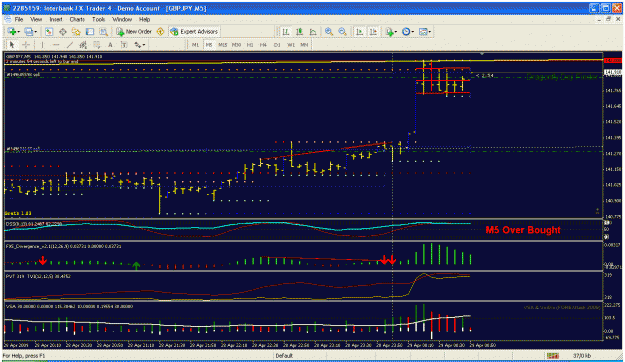Screen dimensions: 625x362
Task: Click the '37/0 kb' traffic indicator
Action: pos(582,356)
